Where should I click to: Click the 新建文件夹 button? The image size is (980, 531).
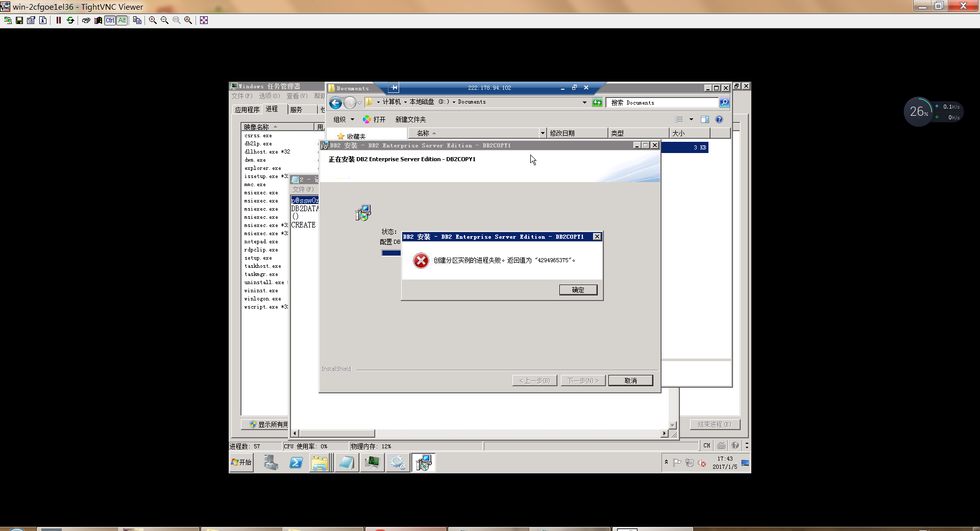[410, 119]
